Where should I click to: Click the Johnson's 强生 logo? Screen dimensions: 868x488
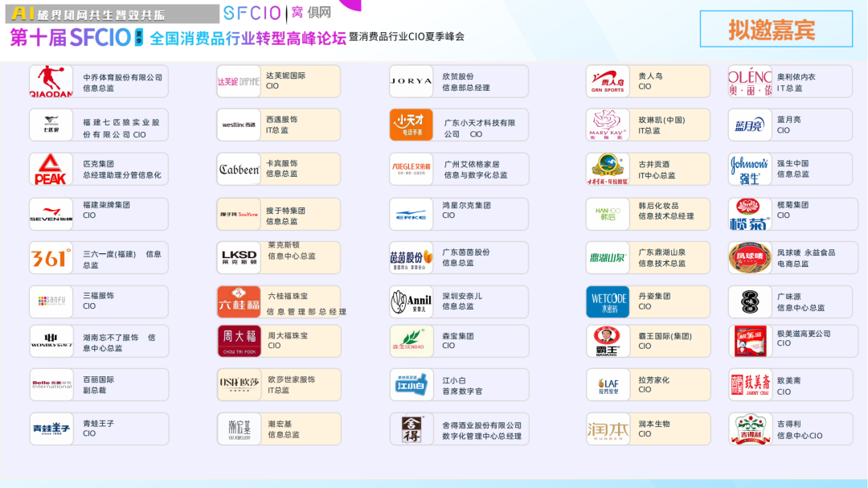point(750,169)
